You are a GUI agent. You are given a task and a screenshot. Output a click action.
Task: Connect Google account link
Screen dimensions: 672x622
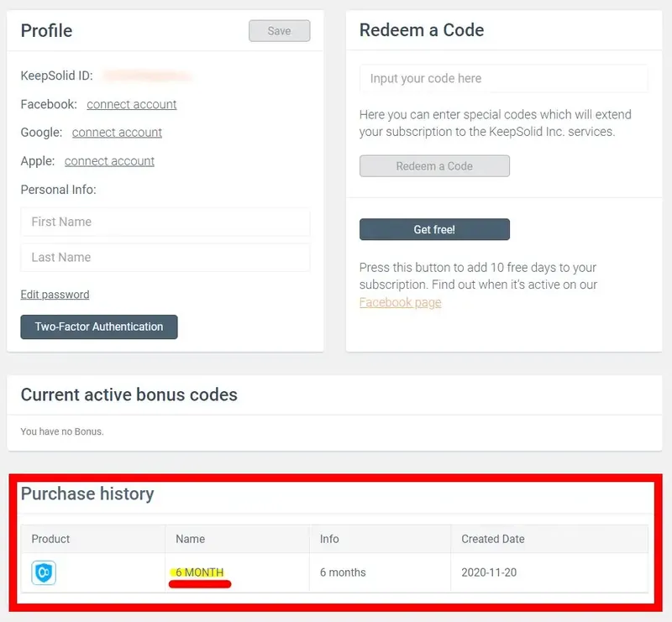117,133
